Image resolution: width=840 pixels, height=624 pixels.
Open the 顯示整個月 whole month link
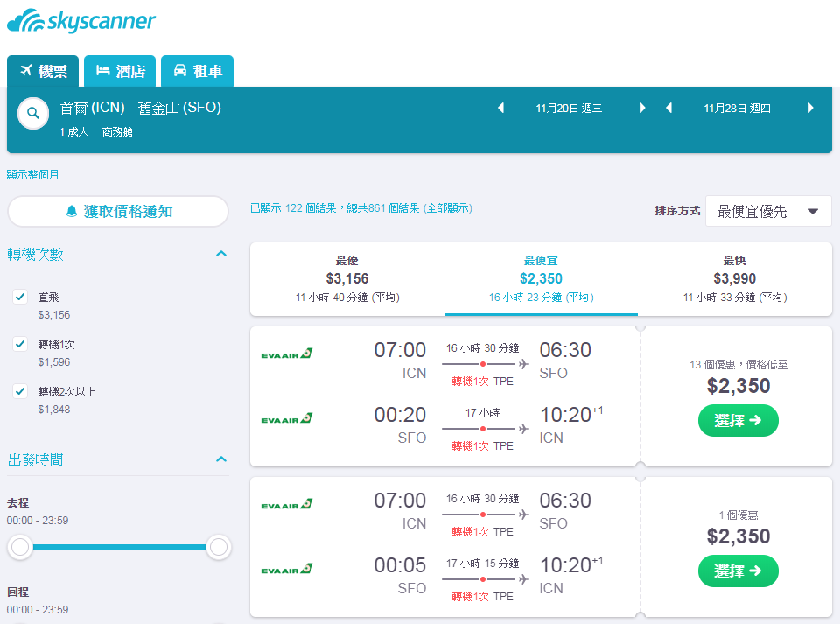point(32,175)
